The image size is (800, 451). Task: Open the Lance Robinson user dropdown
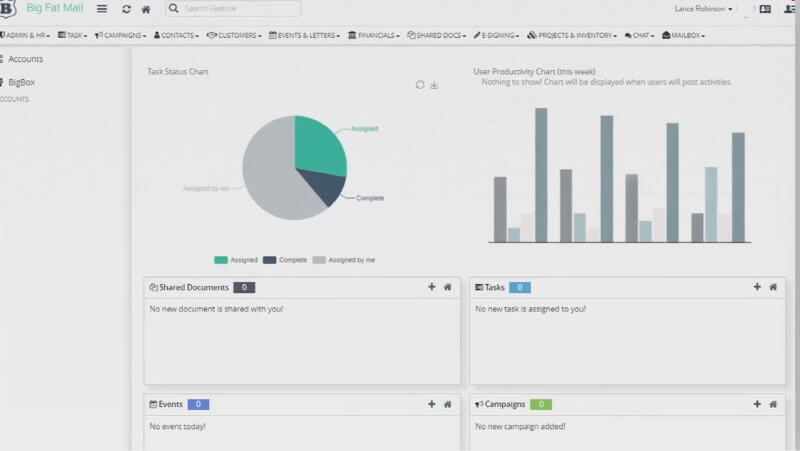pyautogui.click(x=703, y=9)
